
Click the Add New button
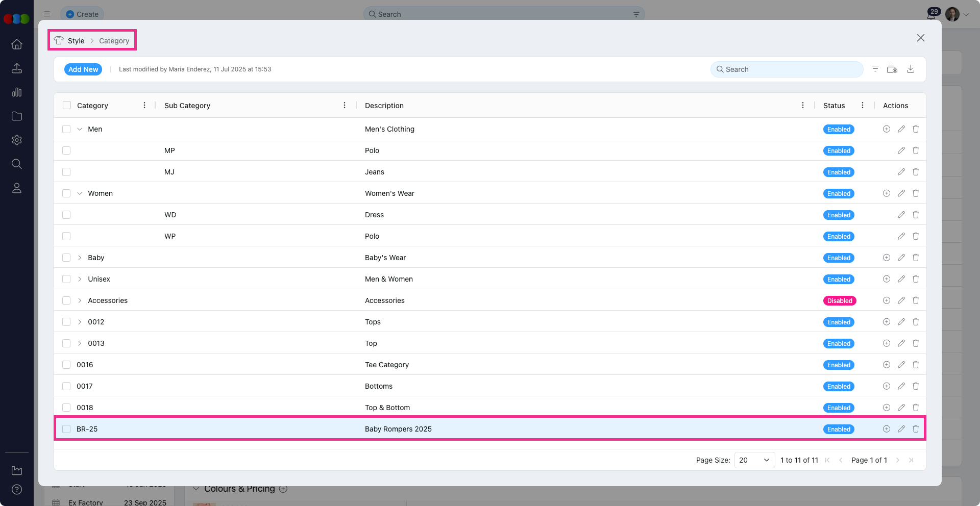[83, 69]
